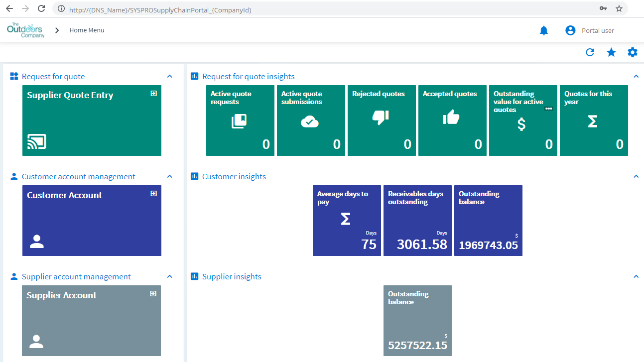Collapse the Supplier insights section
The image size is (644, 362).
point(636,276)
